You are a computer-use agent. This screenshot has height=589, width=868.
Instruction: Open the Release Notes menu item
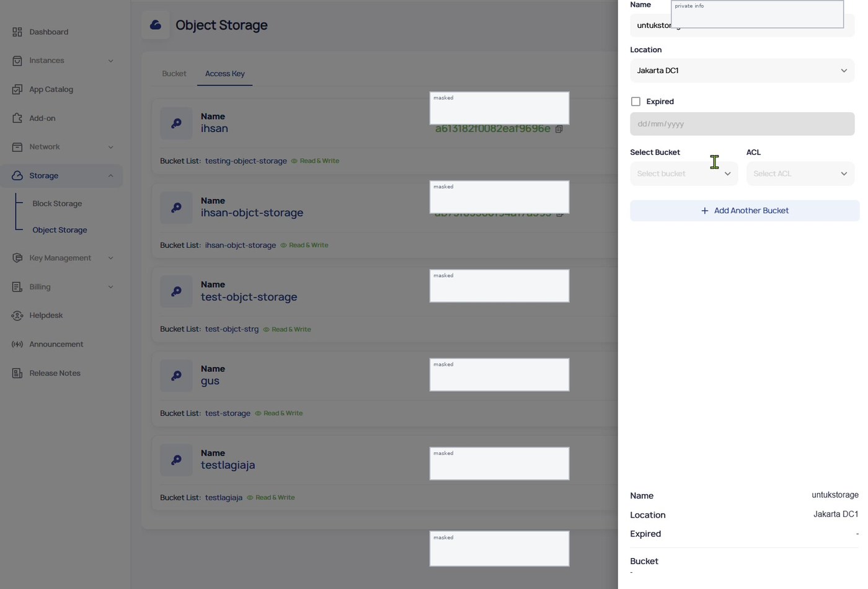click(x=55, y=373)
